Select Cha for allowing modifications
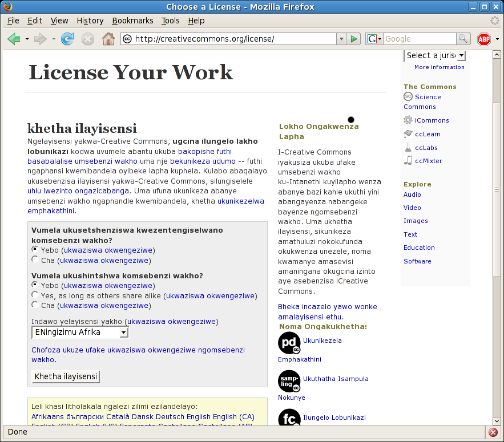 click(x=35, y=305)
